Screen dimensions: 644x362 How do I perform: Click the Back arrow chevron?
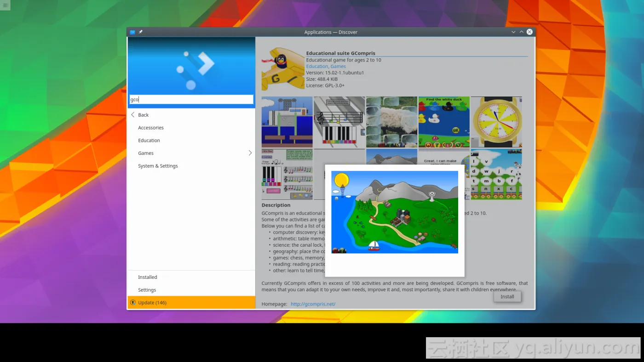[133, 115]
